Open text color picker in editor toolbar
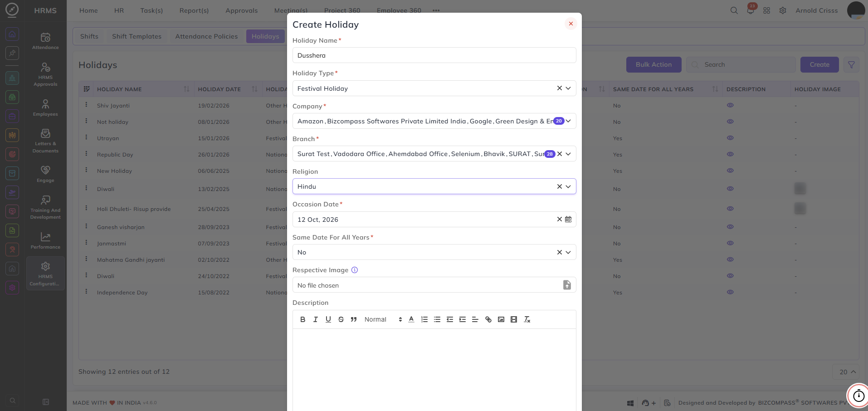This screenshot has height=411, width=868. 411,319
